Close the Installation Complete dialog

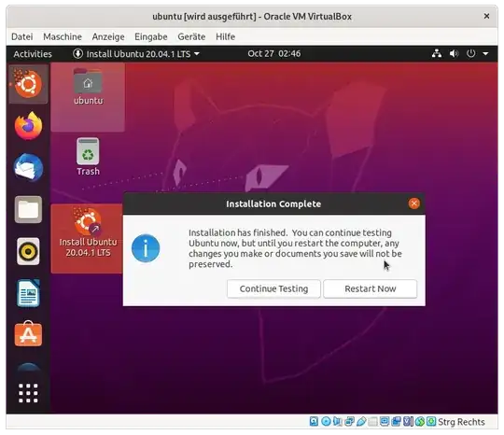point(413,203)
